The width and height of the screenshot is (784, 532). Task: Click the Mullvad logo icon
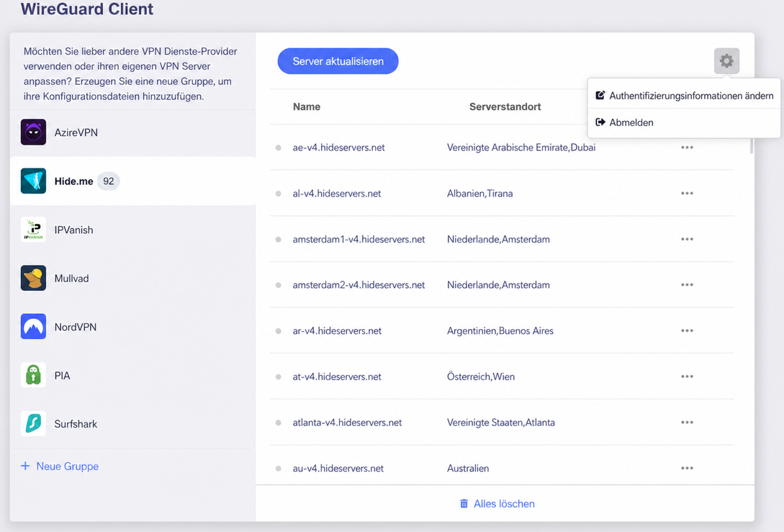[x=34, y=278]
